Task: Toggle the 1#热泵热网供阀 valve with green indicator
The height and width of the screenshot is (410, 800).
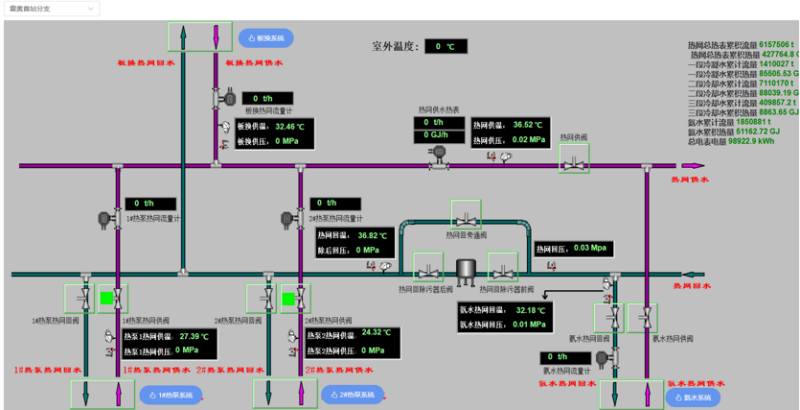Action: click(113, 298)
